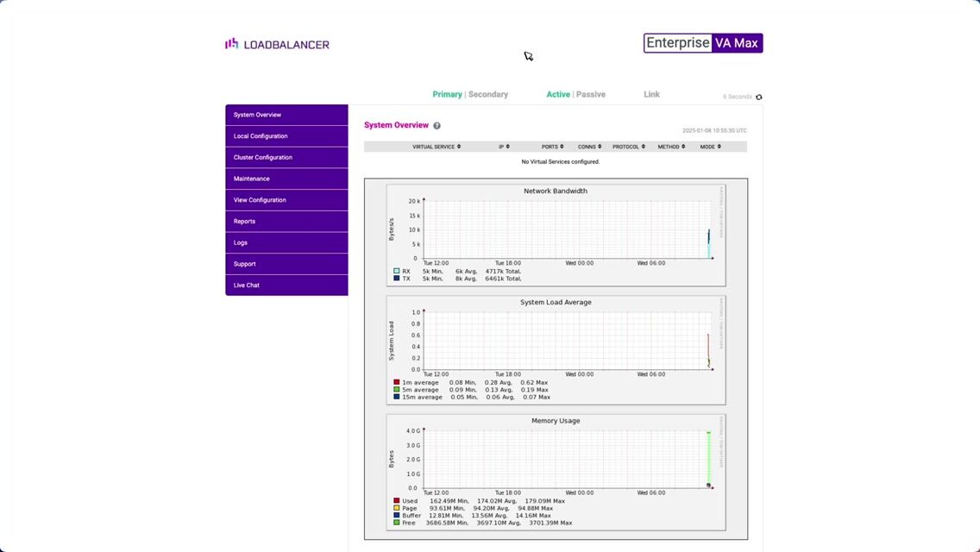Click the RX legend color swatch
The image size is (980, 552).
coord(397,272)
